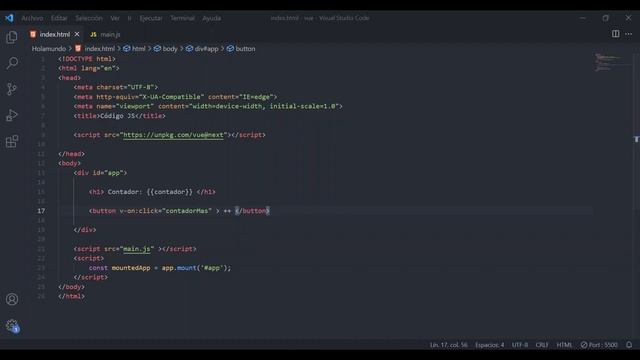Go to line via Lín. 17, col. 56
Image resolution: width=640 pixels, height=360 pixels.
coord(448,345)
